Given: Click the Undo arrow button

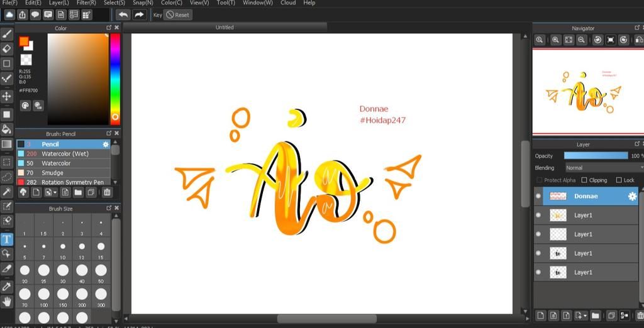Looking at the screenshot, I should click(x=123, y=15).
